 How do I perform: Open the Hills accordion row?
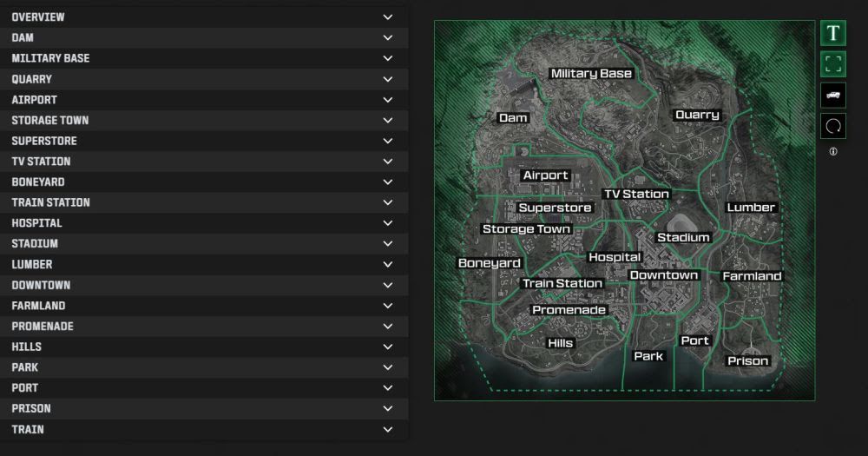tap(204, 347)
